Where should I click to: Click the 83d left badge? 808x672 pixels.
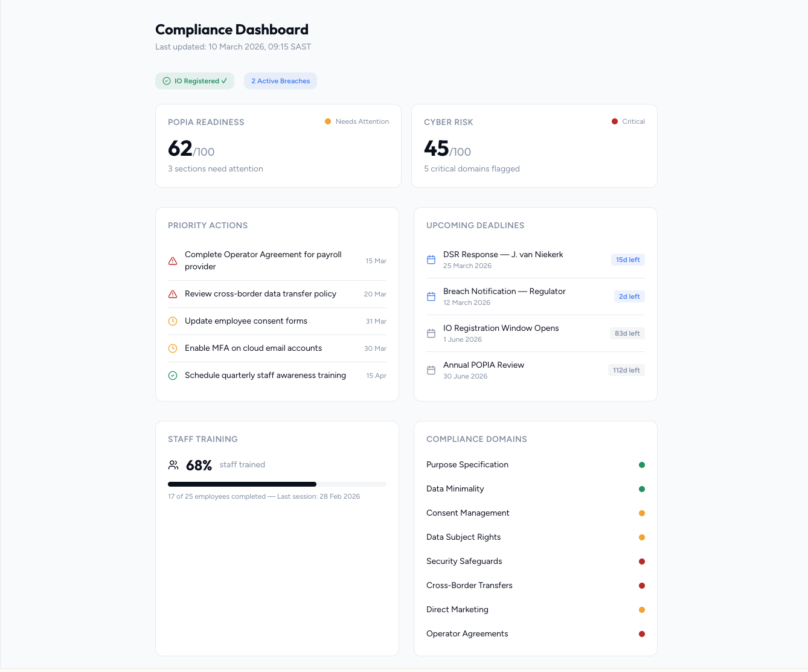click(627, 333)
